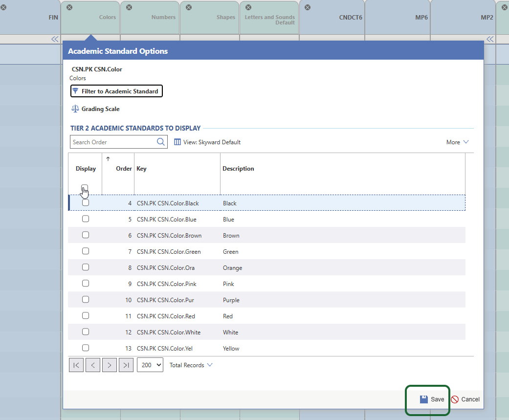
Task: Close the Shapes tab with its X icon
Action: pos(189,7)
